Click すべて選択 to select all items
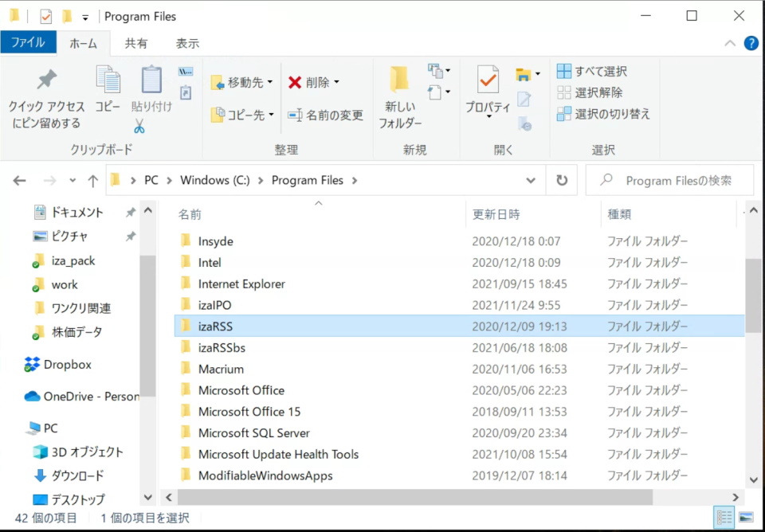Image resolution: width=765 pixels, height=532 pixels. [x=592, y=71]
